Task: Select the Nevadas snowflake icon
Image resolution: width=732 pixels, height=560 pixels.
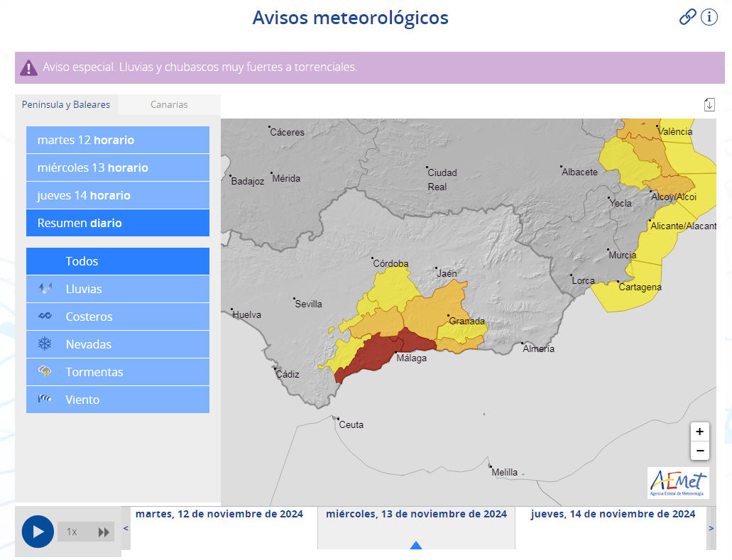Action: (44, 344)
